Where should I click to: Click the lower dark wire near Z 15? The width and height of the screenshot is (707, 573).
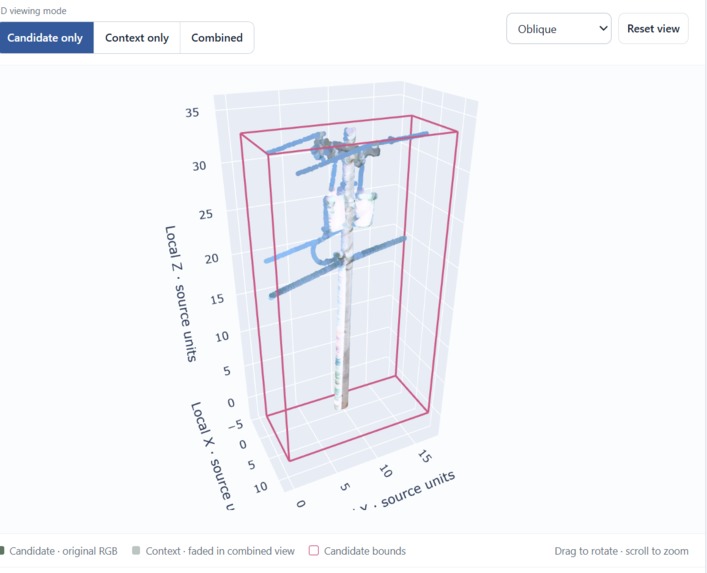[x=338, y=267]
